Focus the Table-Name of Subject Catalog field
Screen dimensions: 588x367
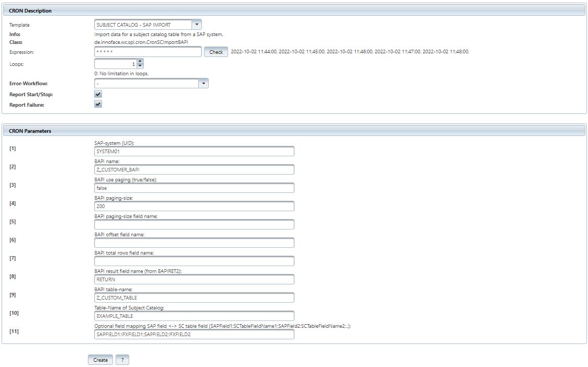[x=194, y=316]
